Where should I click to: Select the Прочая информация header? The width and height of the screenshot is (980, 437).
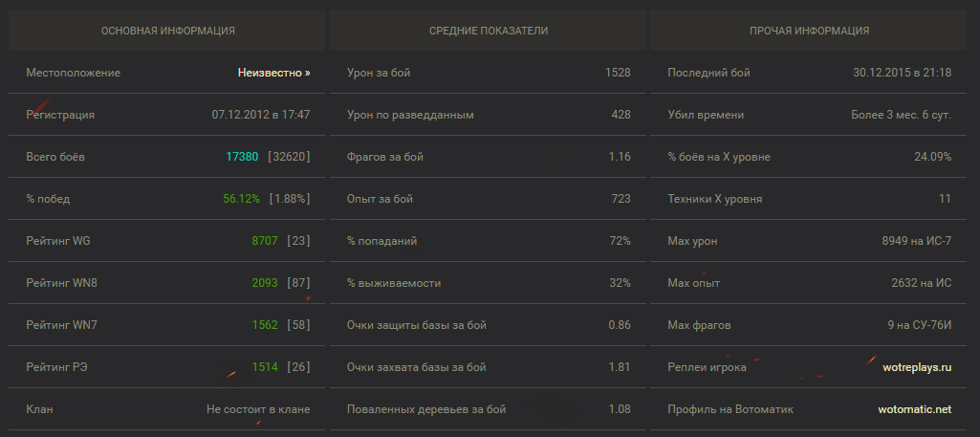point(809,31)
